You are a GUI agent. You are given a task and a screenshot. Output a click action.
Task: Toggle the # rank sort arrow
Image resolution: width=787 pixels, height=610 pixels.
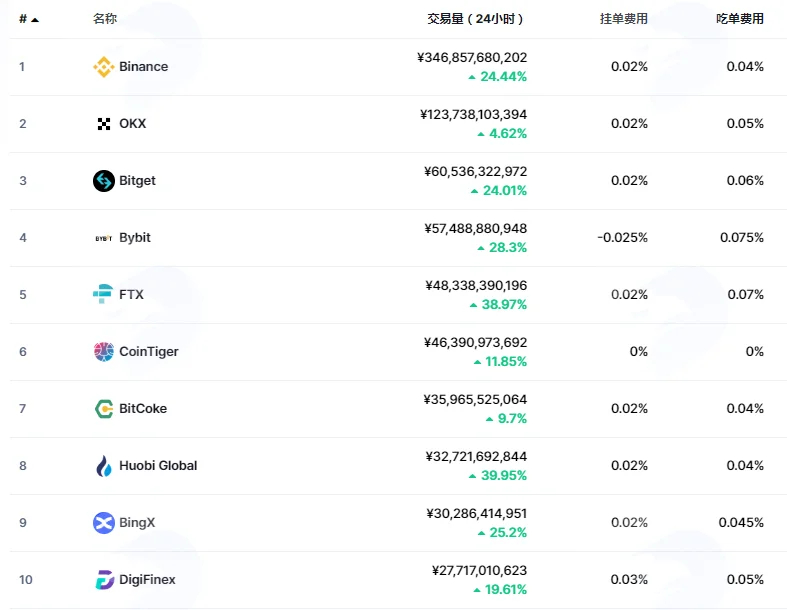(x=35, y=20)
